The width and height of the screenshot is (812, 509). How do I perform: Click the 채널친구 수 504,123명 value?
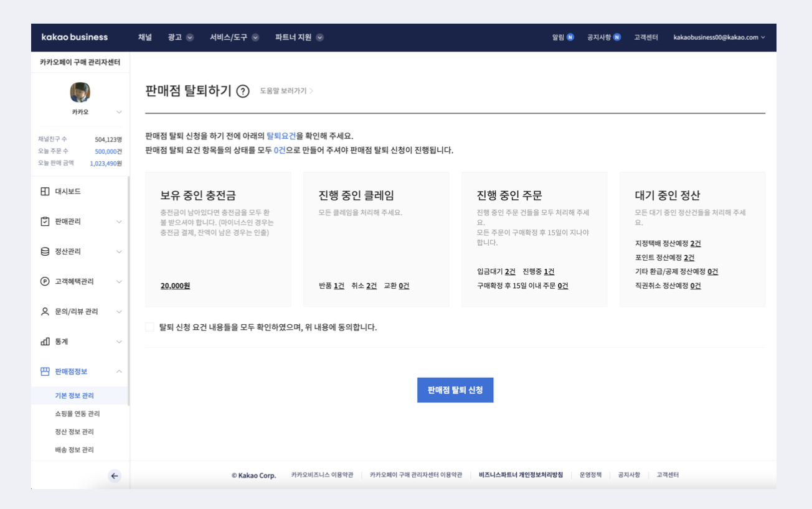point(108,139)
